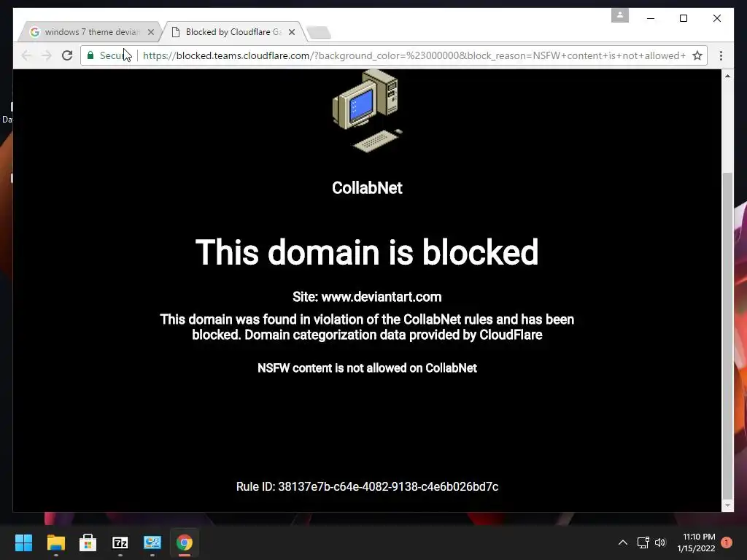Launch File Explorer from the taskbar
This screenshot has width=747, height=560.
click(55, 542)
